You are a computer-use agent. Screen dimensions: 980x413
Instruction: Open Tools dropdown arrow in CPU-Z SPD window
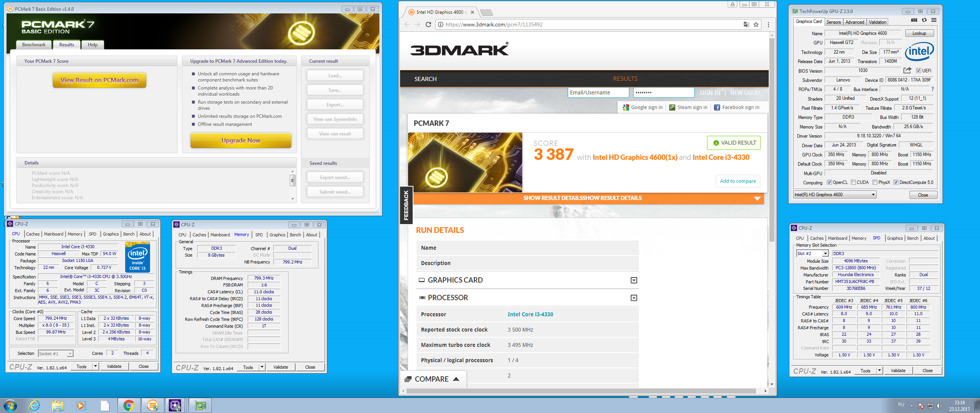[x=879, y=371]
